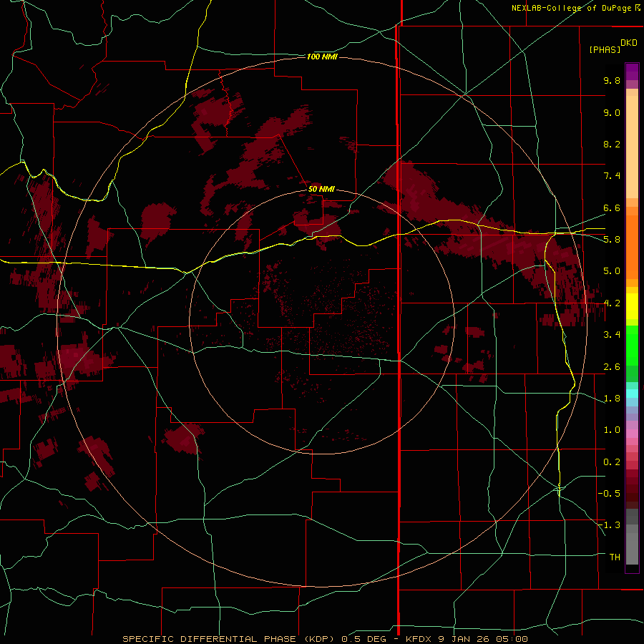Select the 5.8 legend scale value

point(612,239)
